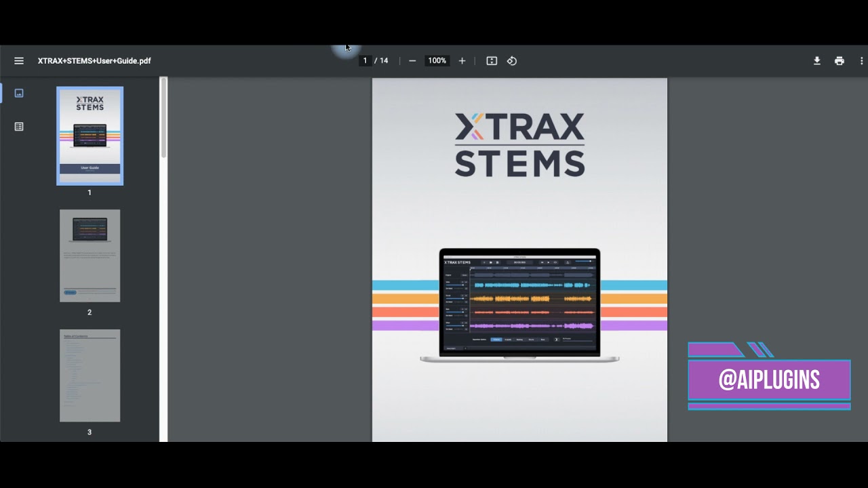Select page 1 thumbnail

[x=90, y=136]
